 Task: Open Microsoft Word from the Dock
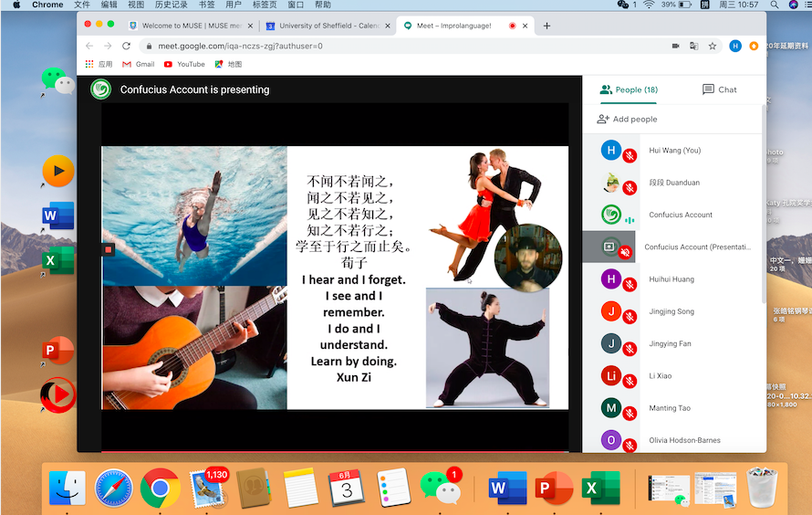click(x=497, y=489)
